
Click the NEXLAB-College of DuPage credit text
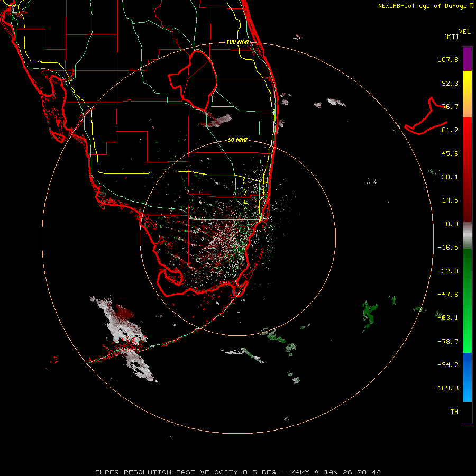[x=422, y=6]
